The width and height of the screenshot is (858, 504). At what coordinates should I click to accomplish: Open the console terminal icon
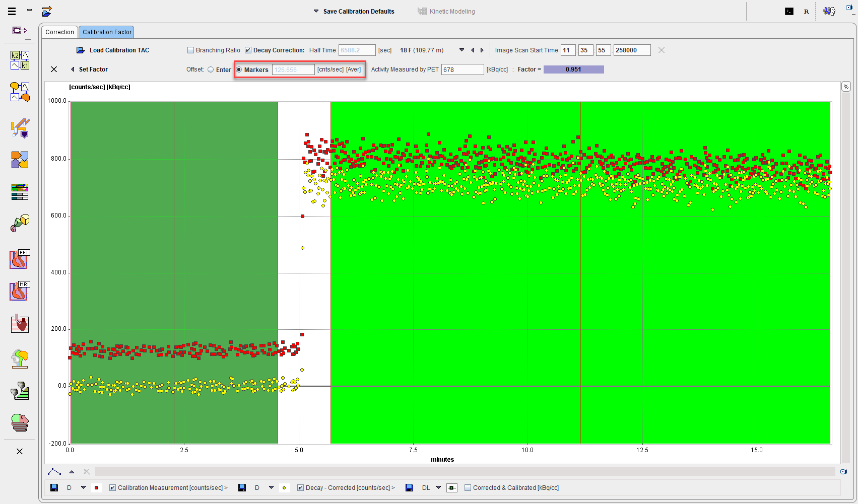pyautogui.click(x=789, y=11)
